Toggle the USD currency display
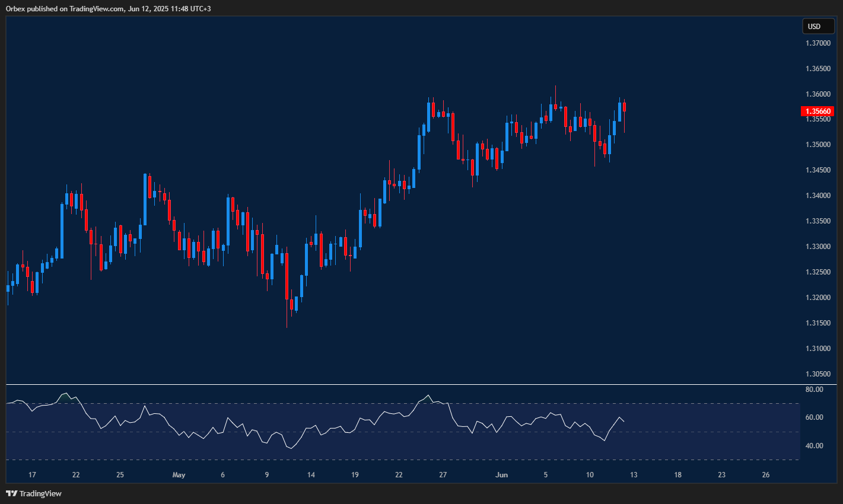Viewport: 843px width, 504px height. coord(817,26)
